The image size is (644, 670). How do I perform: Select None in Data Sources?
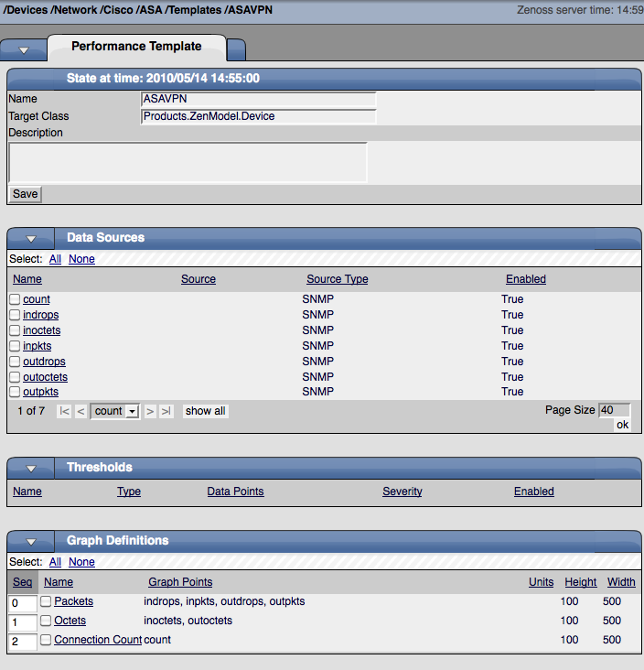[x=81, y=259]
